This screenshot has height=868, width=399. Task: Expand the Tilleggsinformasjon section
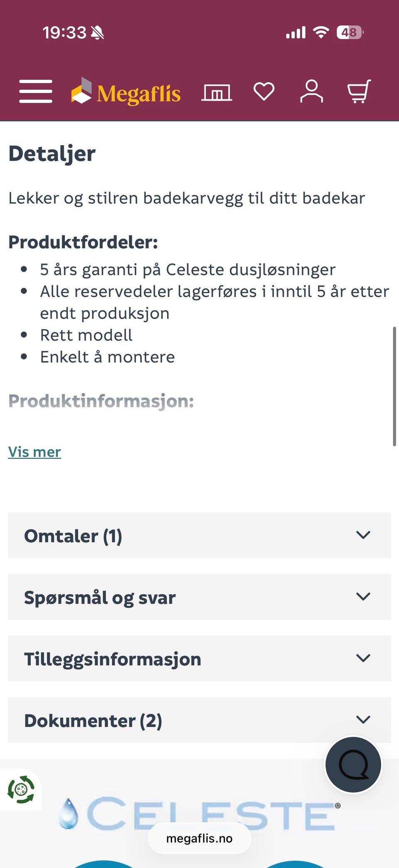199,658
